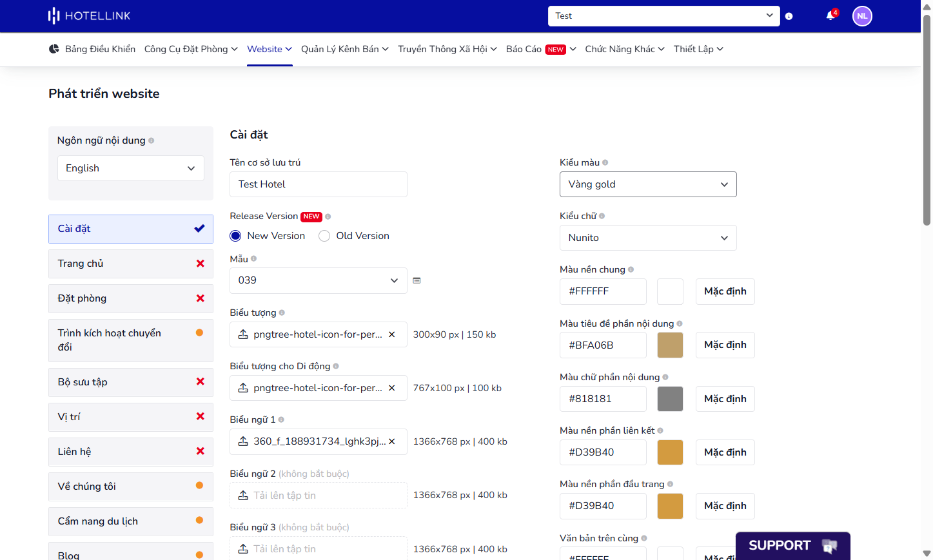Open the English content language dropdown
Viewport: 933px width, 560px height.
tap(131, 168)
